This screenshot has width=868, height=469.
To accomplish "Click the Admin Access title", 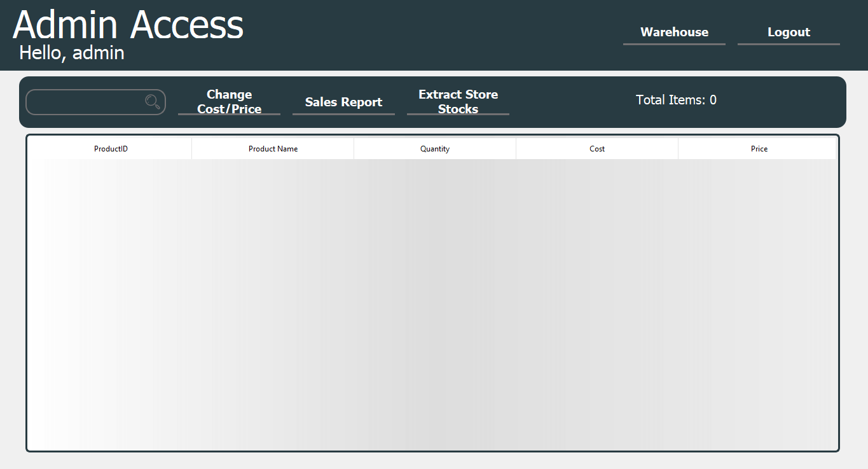I will 128,25.
